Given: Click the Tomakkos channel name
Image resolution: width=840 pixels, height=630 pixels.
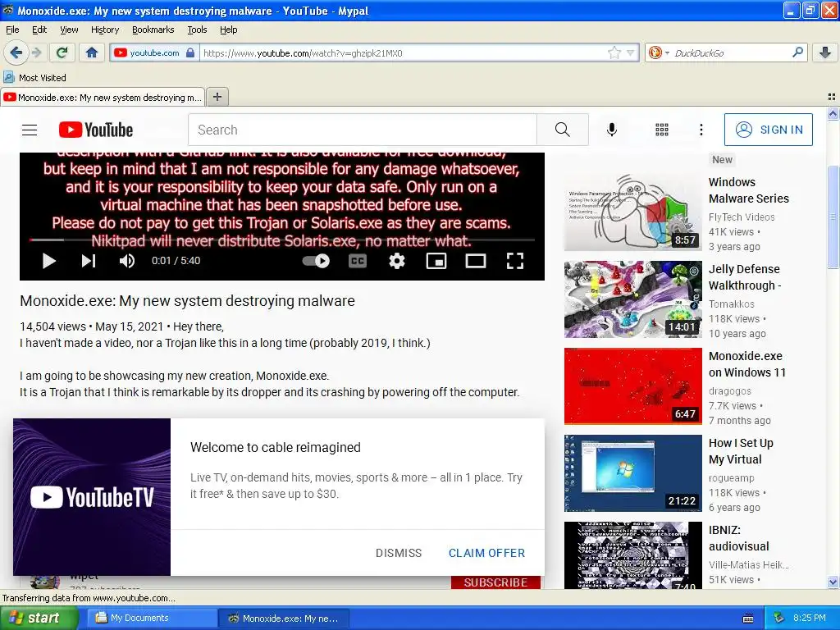Looking at the screenshot, I should click(x=731, y=304).
